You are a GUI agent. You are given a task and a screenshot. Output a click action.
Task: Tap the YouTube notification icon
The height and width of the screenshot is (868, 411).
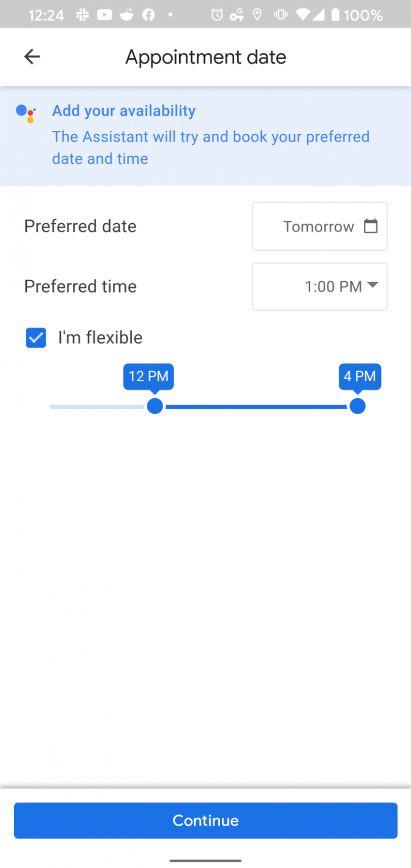pyautogui.click(x=105, y=15)
